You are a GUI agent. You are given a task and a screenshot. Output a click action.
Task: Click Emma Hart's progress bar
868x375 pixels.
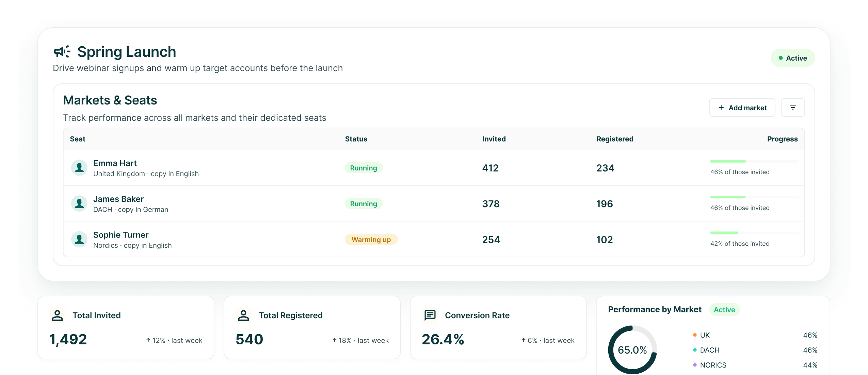[x=754, y=161]
